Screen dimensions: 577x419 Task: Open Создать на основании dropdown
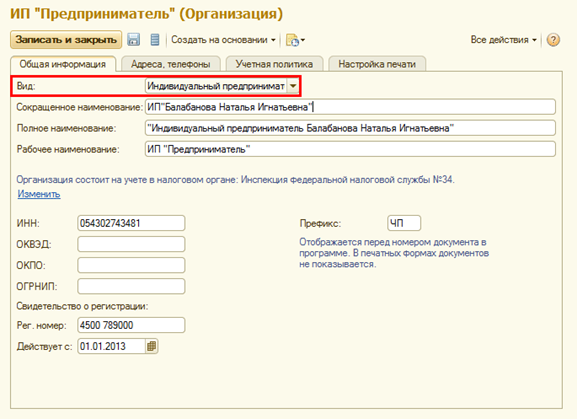(x=223, y=40)
